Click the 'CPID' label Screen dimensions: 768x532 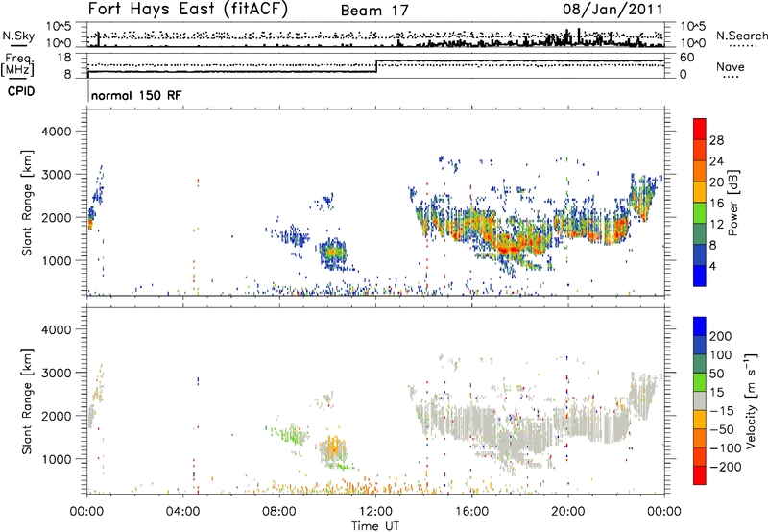(20, 91)
